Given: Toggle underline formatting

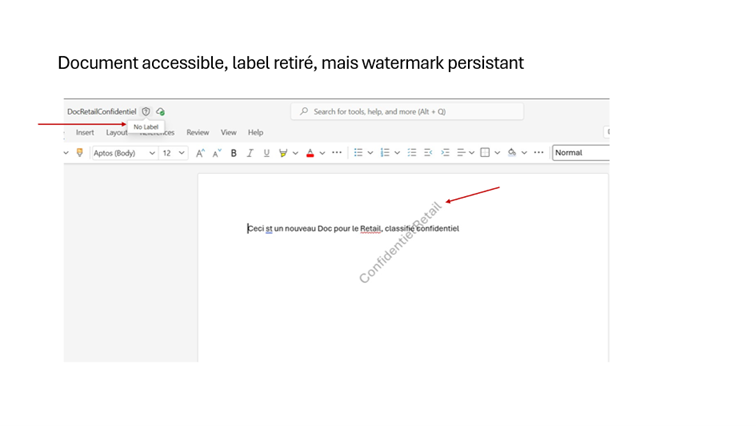Looking at the screenshot, I should (266, 153).
